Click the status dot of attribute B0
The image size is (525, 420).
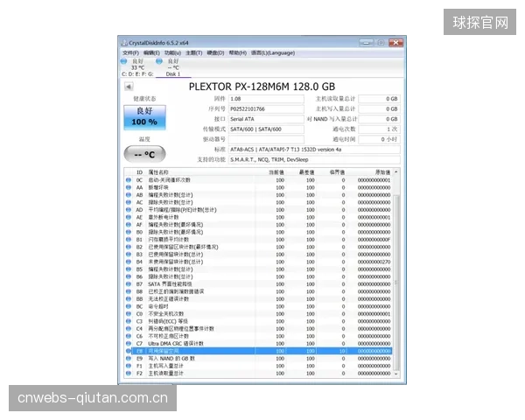(129, 232)
